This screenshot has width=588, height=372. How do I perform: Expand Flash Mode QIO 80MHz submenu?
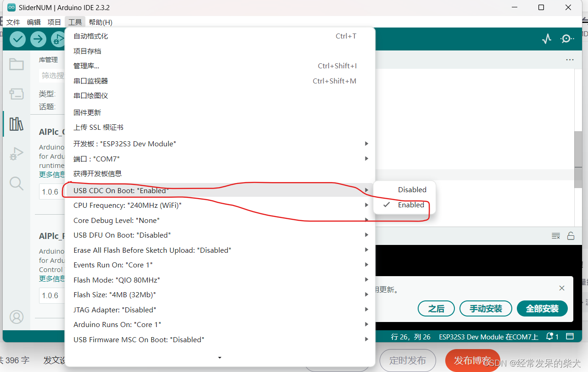tap(220, 280)
